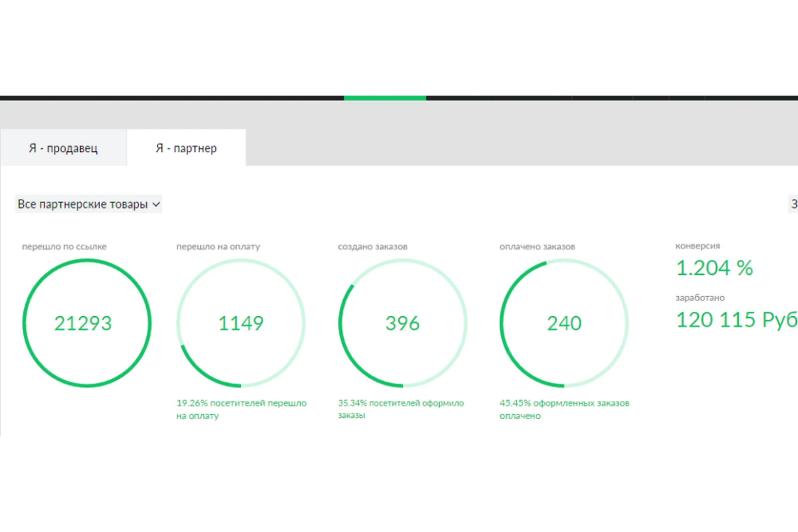Image resolution: width=798 pixels, height=532 pixels.
Task: Click the "оплачено заказов" label
Action: pyautogui.click(x=537, y=246)
